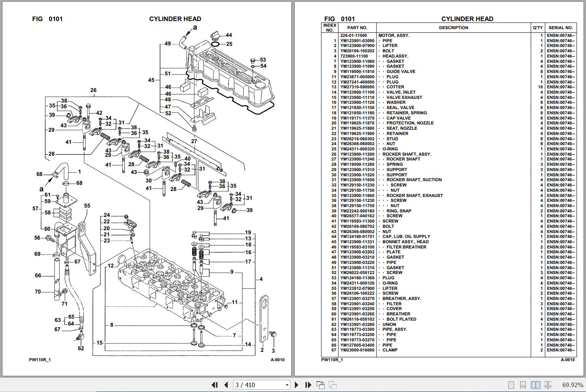Go to the previous page

coord(226,385)
